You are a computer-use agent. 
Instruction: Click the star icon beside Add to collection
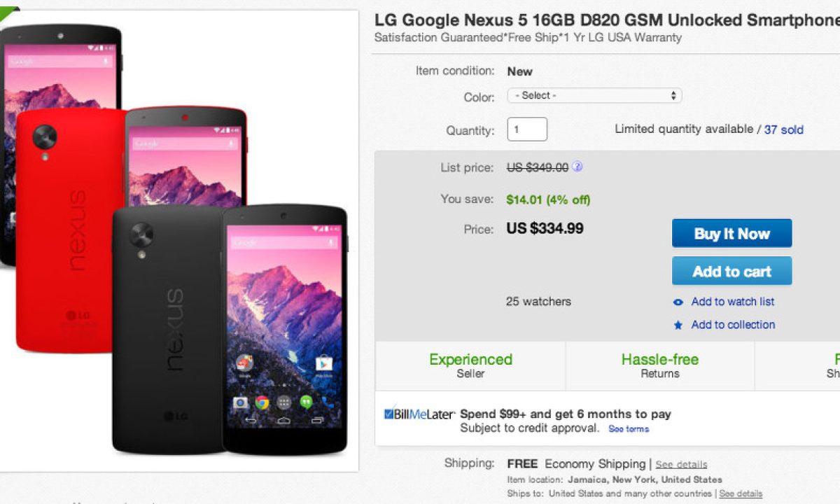678,325
